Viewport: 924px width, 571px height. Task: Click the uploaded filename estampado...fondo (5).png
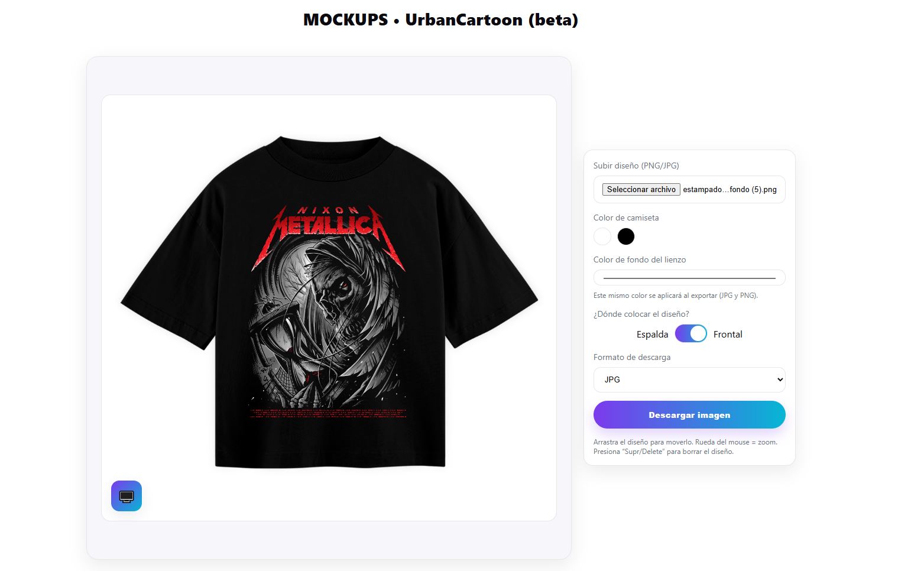730,190
